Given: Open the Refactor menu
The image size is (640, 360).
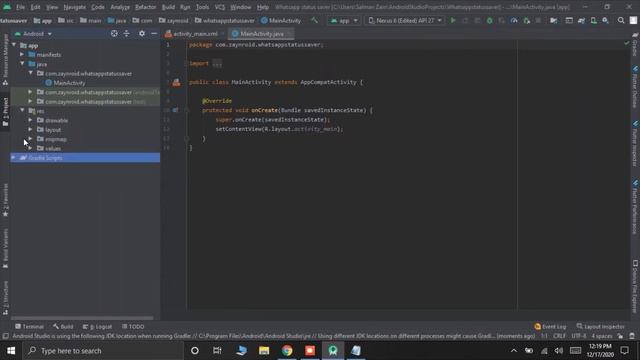Looking at the screenshot, I should point(145,7).
